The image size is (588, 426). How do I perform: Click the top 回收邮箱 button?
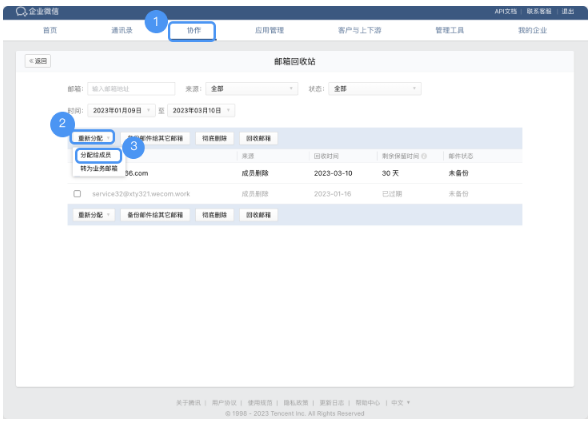click(258, 138)
